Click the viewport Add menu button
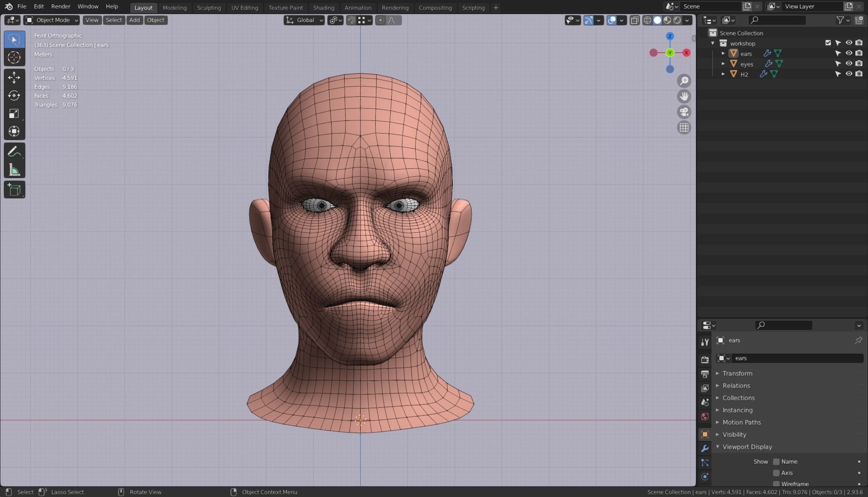Screen dimensions: 868x497 [134, 20]
